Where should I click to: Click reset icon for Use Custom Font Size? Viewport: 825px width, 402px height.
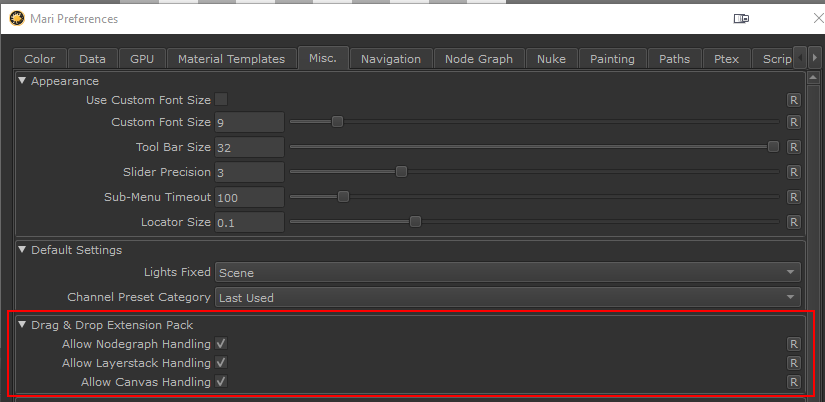pos(793,100)
